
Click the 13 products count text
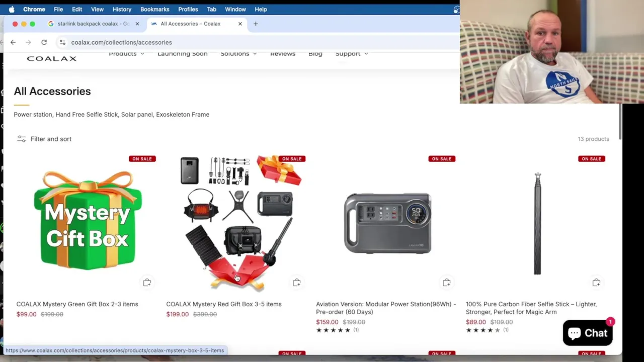pos(593,139)
